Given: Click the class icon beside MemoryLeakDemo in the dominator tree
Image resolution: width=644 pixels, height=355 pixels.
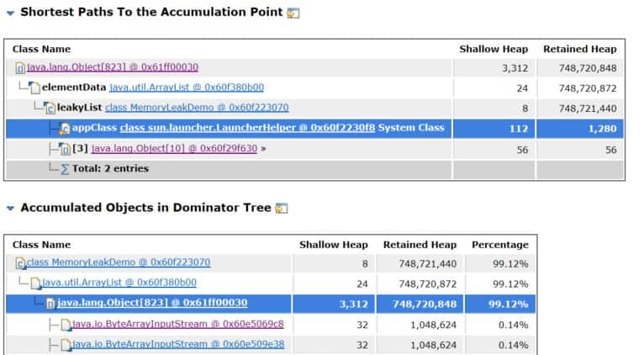Looking at the screenshot, I should pyautogui.click(x=20, y=263).
